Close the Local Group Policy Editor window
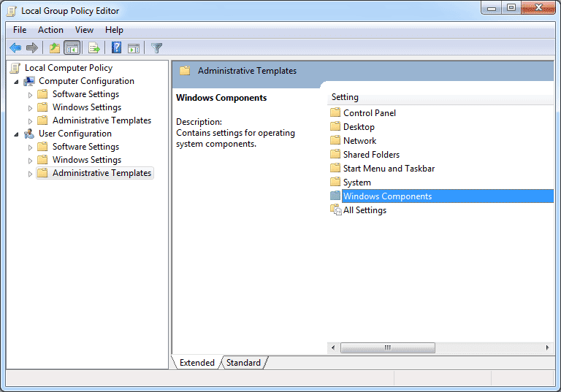561x392 pixels. pyautogui.click(x=538, y=8)
